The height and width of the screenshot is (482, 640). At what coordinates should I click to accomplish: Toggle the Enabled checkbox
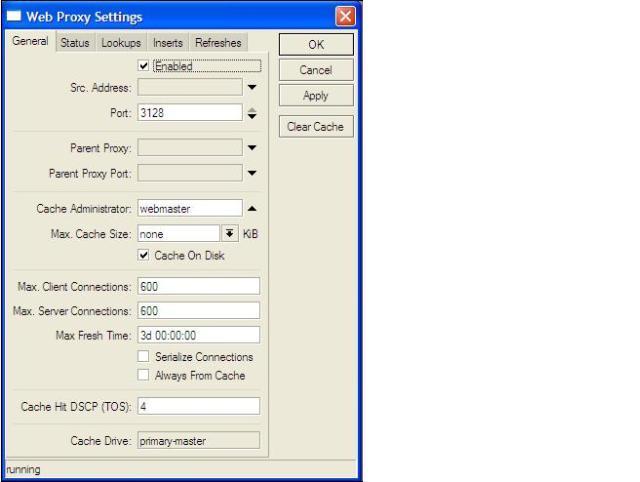(143, 66)
